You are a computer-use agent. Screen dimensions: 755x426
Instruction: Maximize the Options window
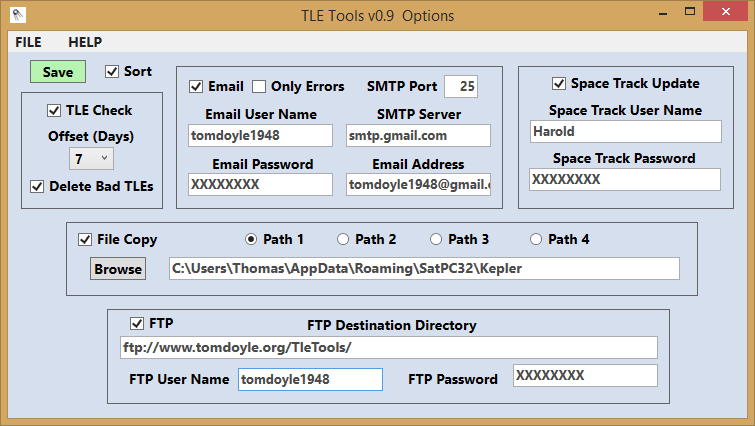click(x=690, y=12)
